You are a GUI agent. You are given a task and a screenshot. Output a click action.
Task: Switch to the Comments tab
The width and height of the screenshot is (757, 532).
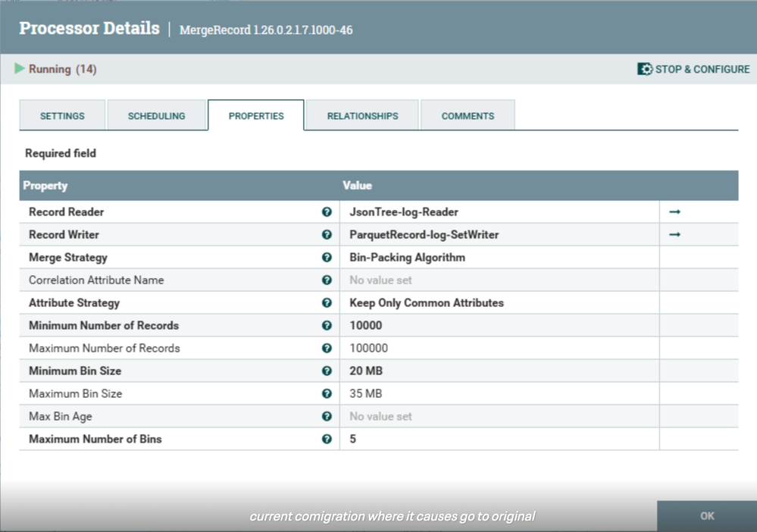tap(468, 116)
